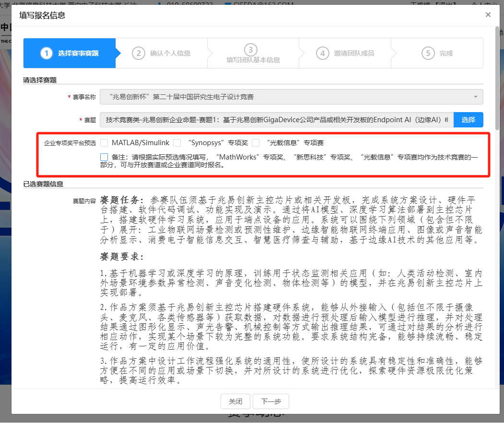Close the 填写报名信息 dialog with X

[x=488, y=15]
